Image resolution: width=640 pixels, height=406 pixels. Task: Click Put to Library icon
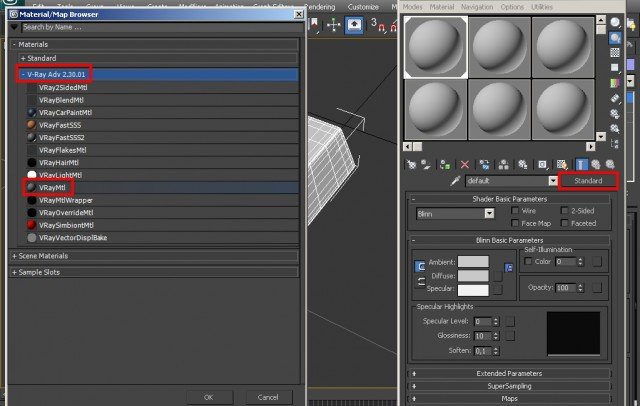tap(523, 164)
